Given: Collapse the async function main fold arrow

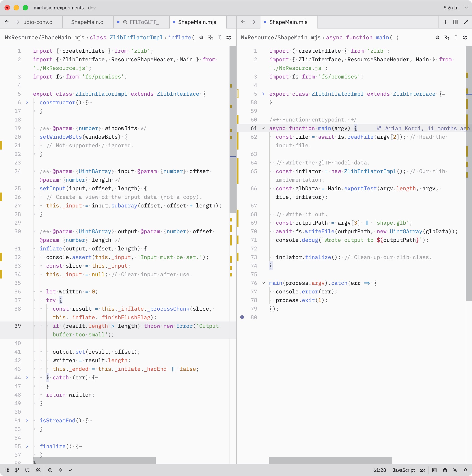Looking at the screenshot, I should pos(263,128).
